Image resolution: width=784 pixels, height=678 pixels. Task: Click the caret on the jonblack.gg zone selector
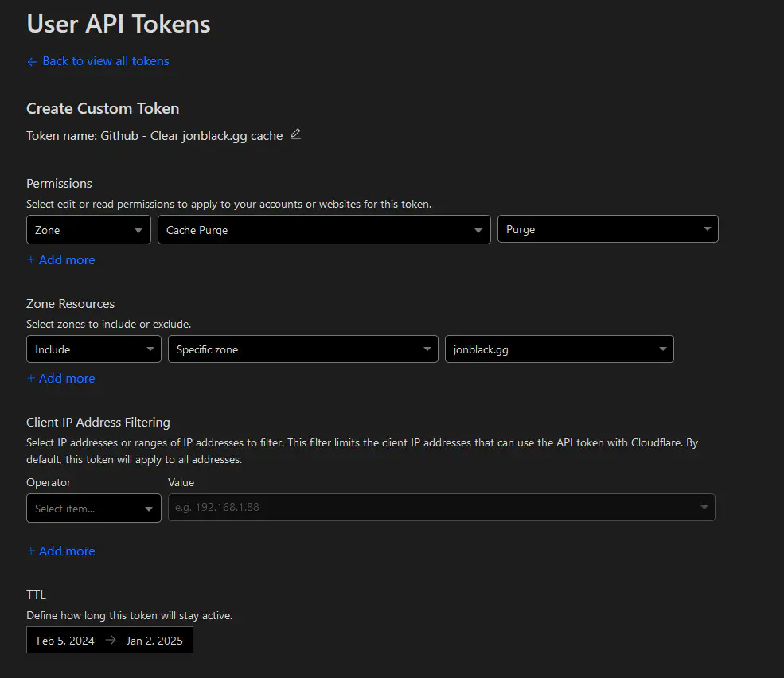pyautogui.click(x=662, y=349)
